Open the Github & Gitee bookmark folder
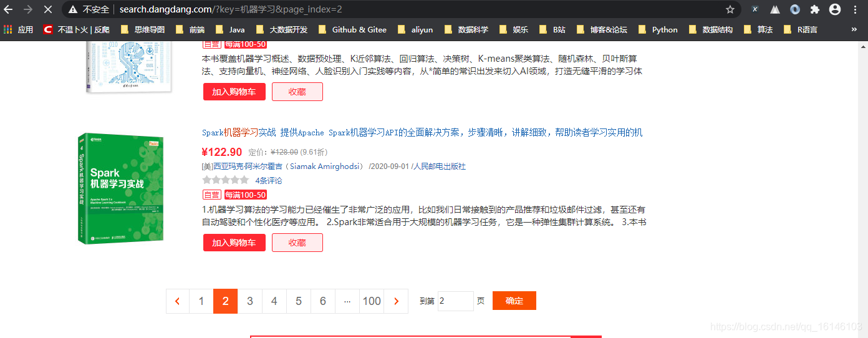The image size is (868, 338). (352, 29)
